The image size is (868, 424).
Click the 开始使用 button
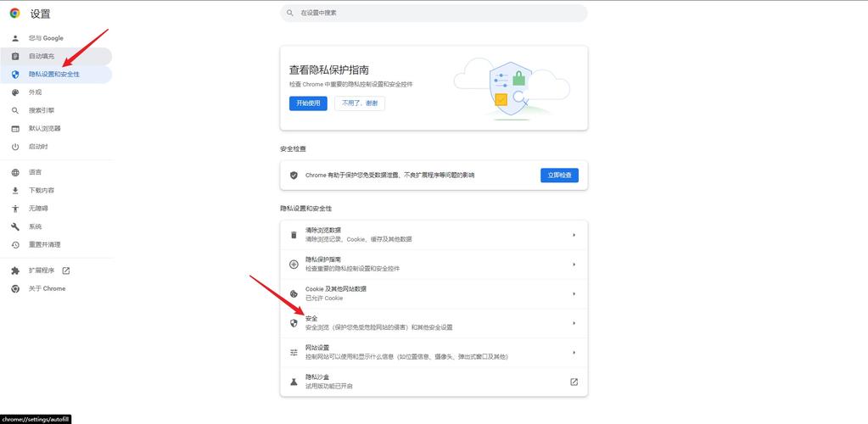(308, 103)
